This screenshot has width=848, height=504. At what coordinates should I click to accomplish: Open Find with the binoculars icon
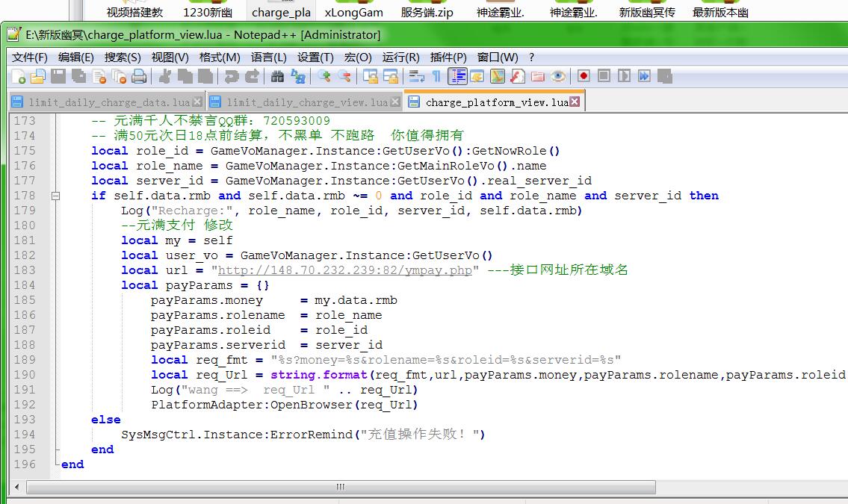(277, 76)
